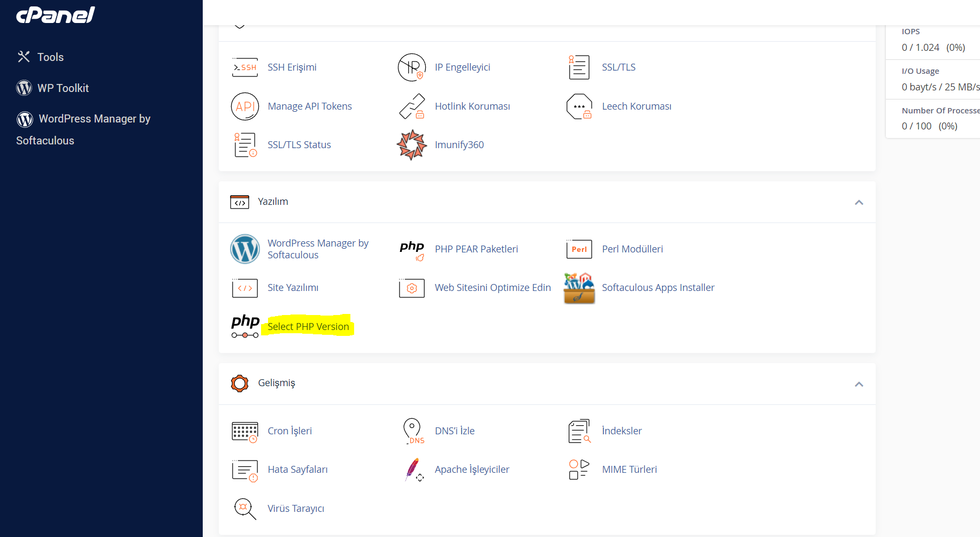This screenshot has height=537, width=980.
Task: Open Cron İşleri via its calendar icon
Action: [x=244, y=431]
